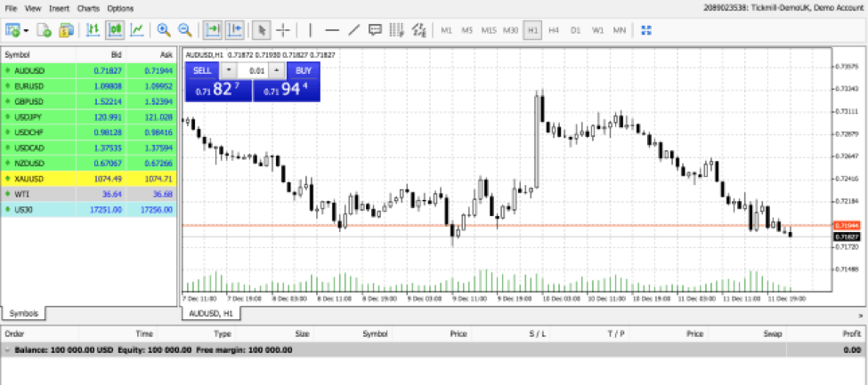The image size is (868, 385).
Task: Open the Insert menu
Action: (60, 8)
